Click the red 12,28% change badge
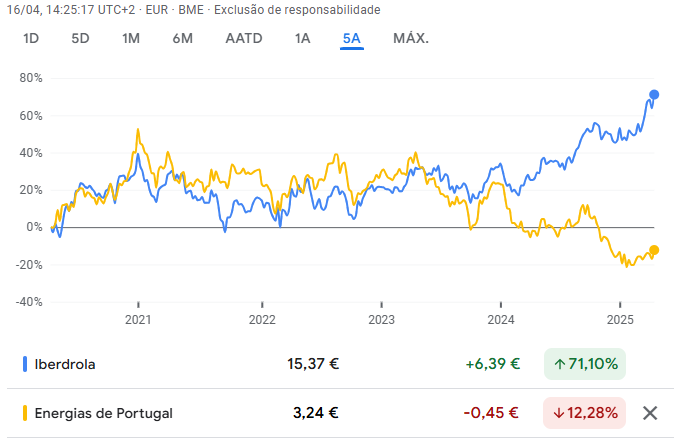 [x=585, y=413]
